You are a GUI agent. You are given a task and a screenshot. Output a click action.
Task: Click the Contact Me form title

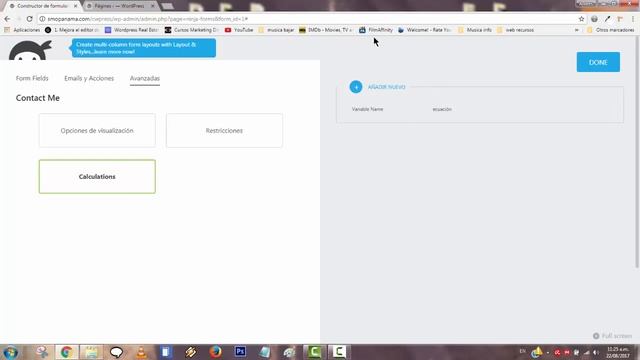[38, 98]
